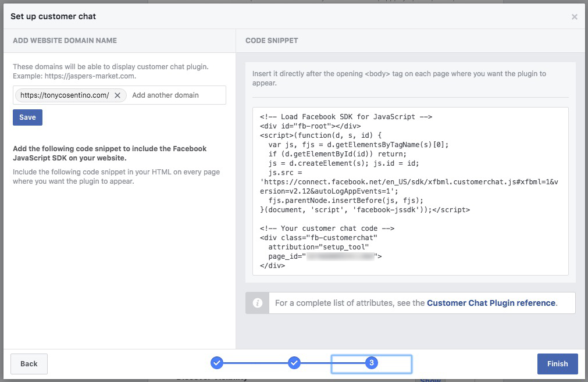Screen dimensions: 588x382
Task: Click the CODE SNIPPET heading
Action: [272, 41]
